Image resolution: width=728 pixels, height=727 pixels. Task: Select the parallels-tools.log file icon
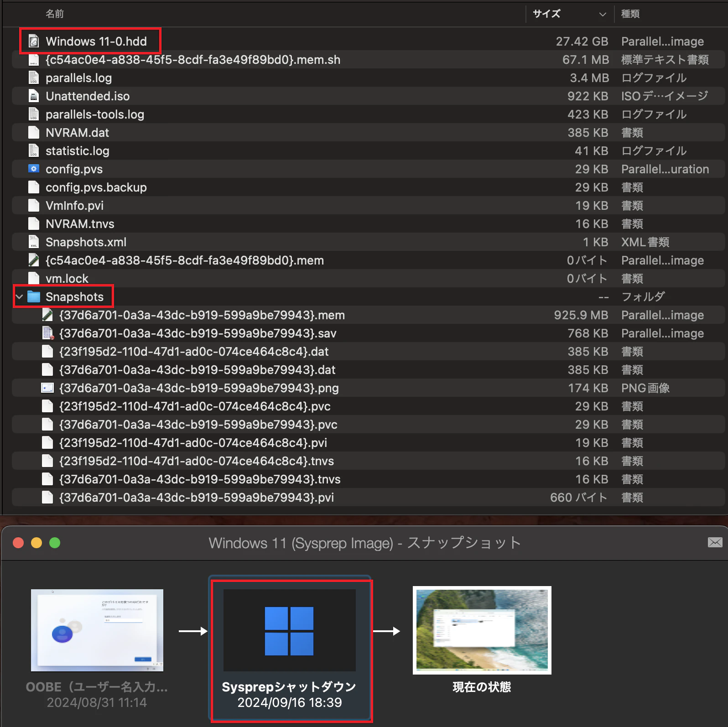tap(34, 114)
